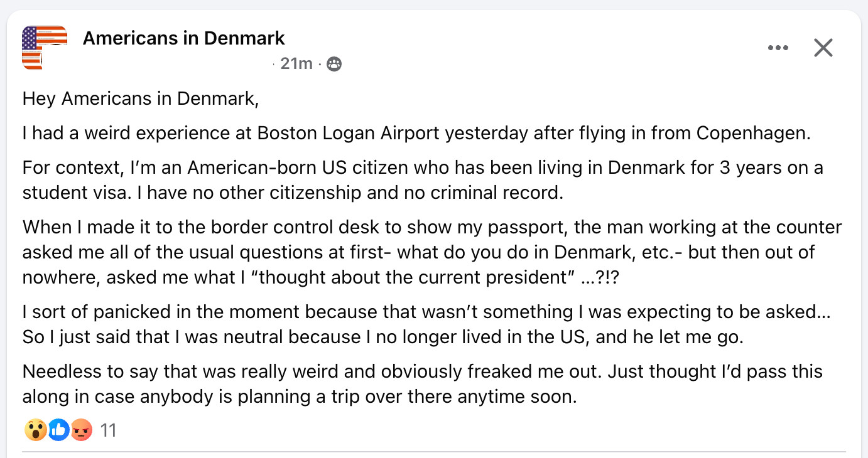Open the Americans in Denmark group name
The height and width of the screenshot is (458, 868).
[x=184, y=38]
